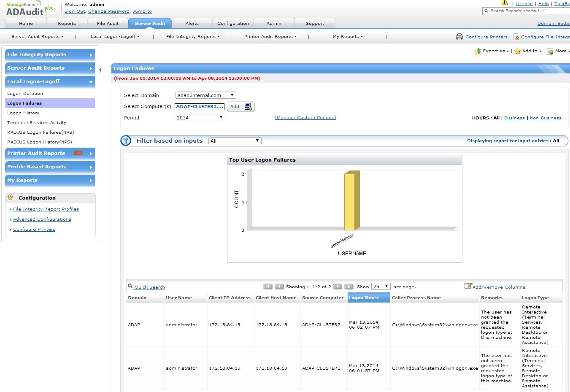The height and width of the screenshot is (392, 570).
Task: Click the add computer icon beside Add
Action: coord(249,107)
